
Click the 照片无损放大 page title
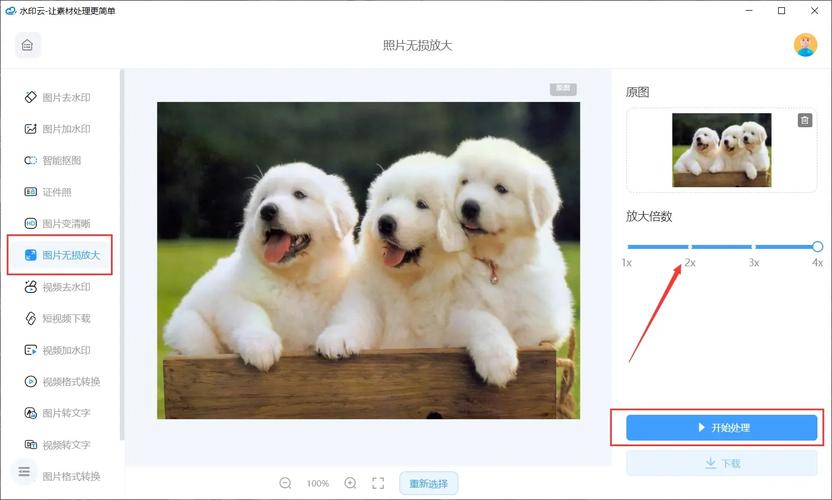tap(418, 46)
